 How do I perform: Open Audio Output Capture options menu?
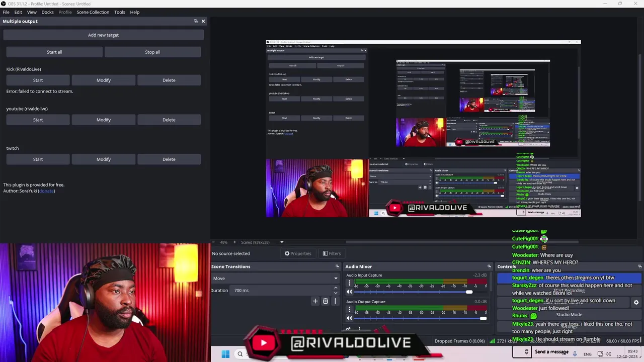click(350, 310)
